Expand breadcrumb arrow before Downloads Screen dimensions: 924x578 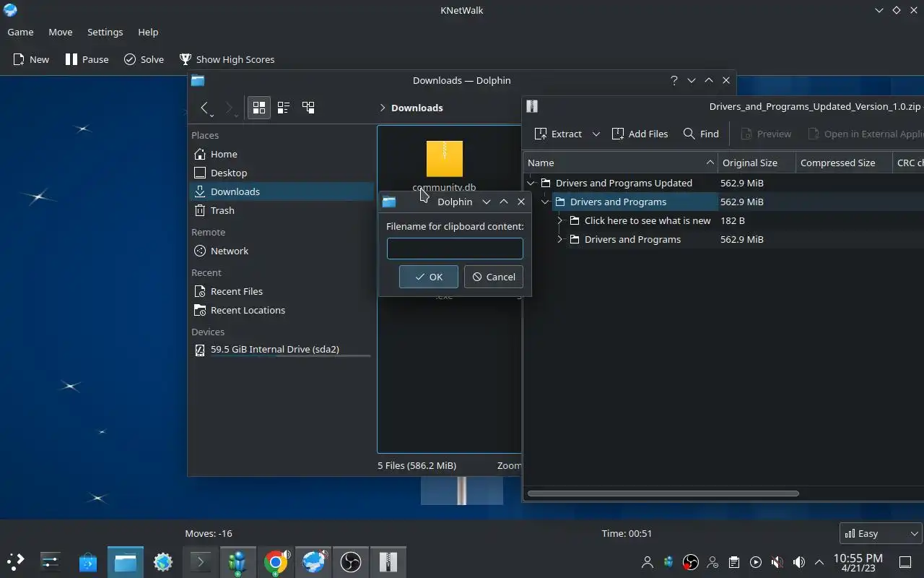(383, 108)
